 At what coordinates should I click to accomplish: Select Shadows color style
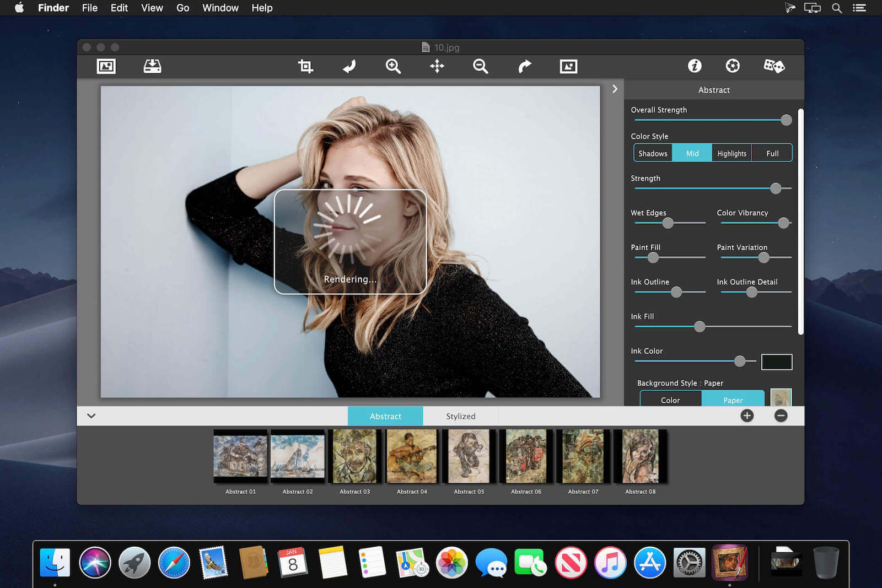(653, 153)
